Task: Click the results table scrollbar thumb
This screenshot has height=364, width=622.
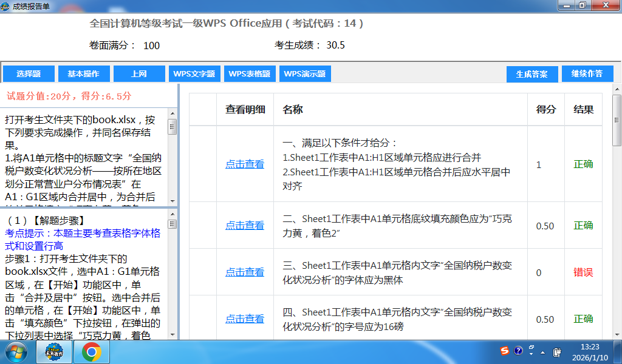Action: tap(617, 120)
